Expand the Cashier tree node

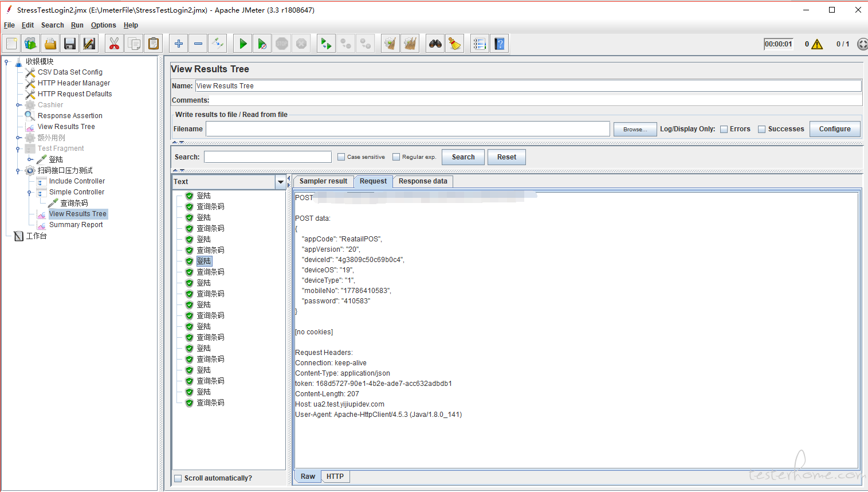[18, 105]
